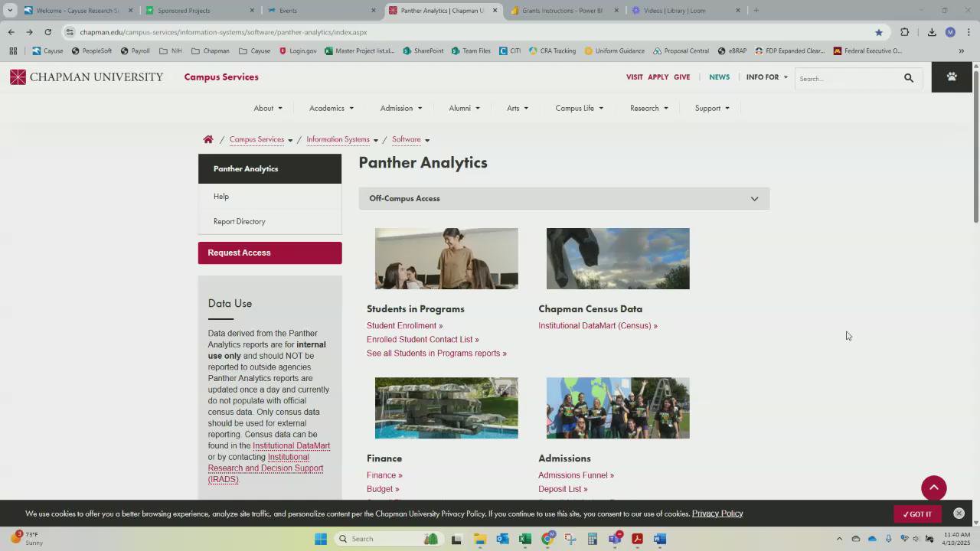This screenshot has width=980, height=551.
Task: Open the browser downloads icon
Action: 932,32
